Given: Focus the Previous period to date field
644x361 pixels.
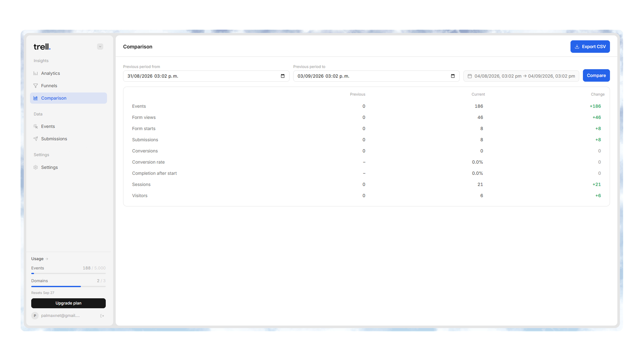Looking at the screenshot, I should click(376, 76).
